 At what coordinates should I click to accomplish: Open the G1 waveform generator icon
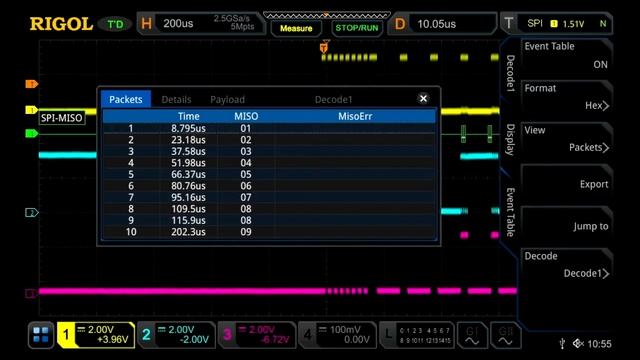(x=472, y=335)
